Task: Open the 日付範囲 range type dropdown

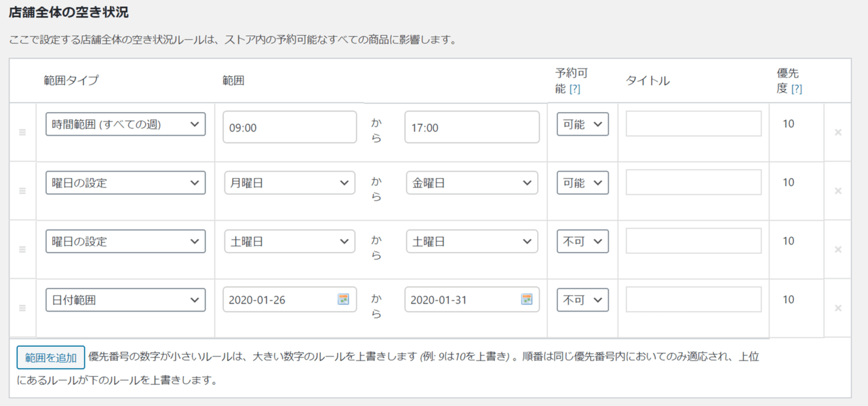Action: [125, 299]
